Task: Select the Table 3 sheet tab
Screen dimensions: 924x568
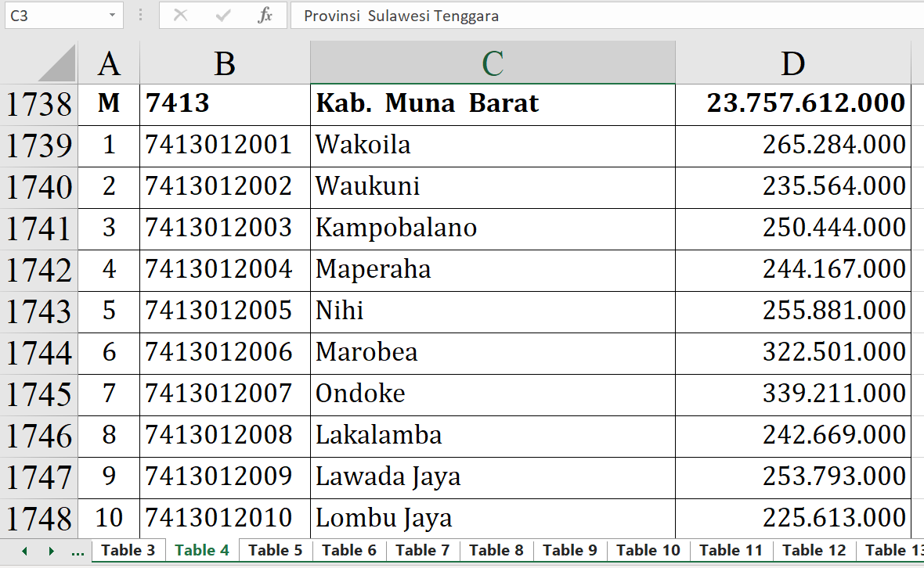Action: (x=128, y=550)
